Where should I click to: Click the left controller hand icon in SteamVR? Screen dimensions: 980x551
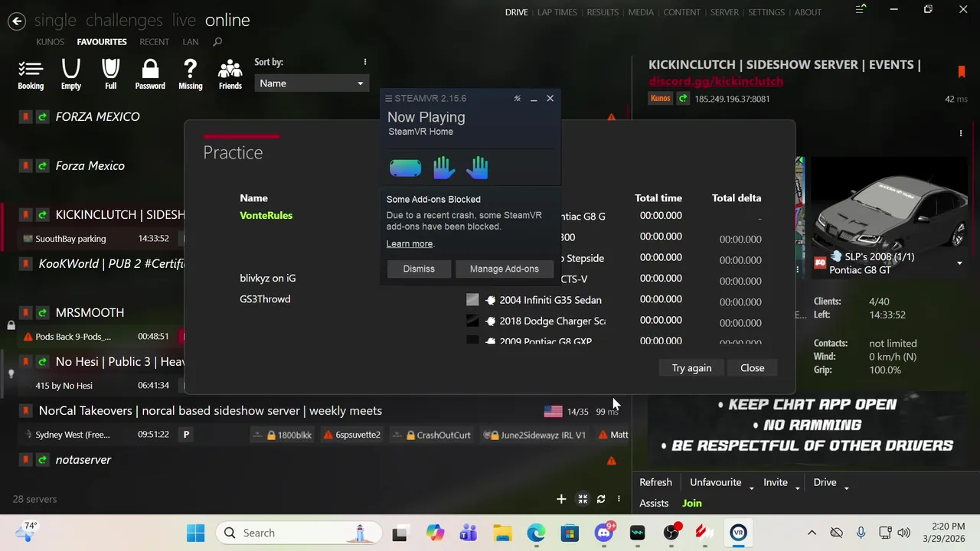pos(444,168)
